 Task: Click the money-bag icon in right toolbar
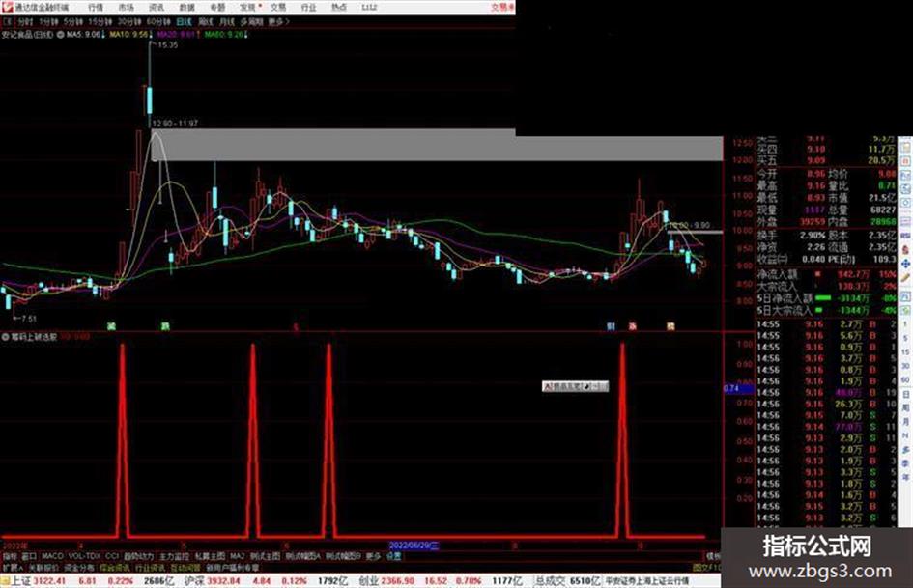tap(905, 249)
